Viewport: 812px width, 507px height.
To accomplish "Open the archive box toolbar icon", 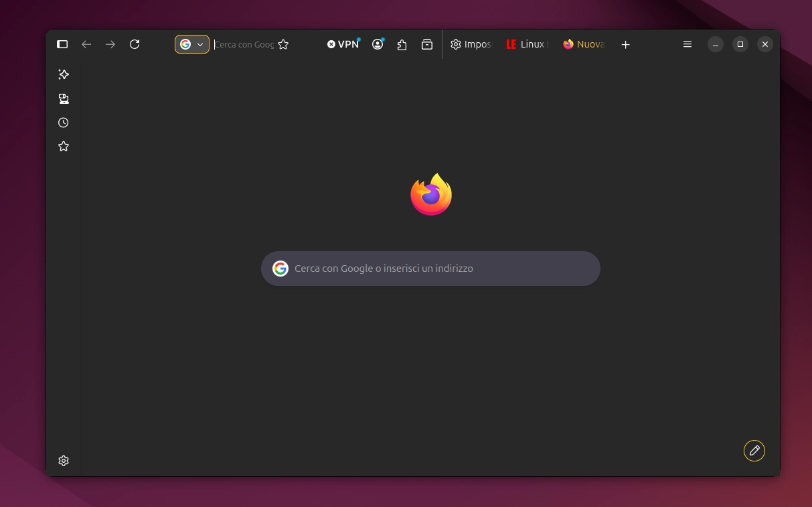I will click(x=427, y=44).
